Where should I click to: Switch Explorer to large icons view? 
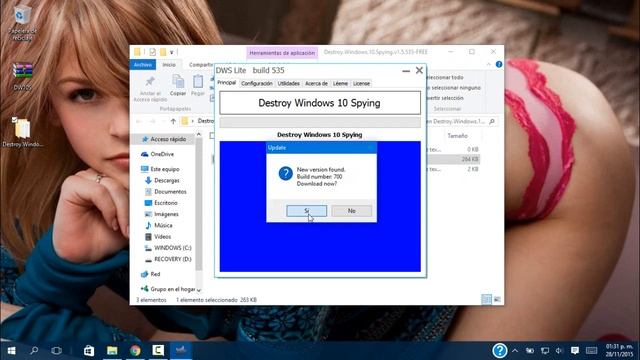497,299
